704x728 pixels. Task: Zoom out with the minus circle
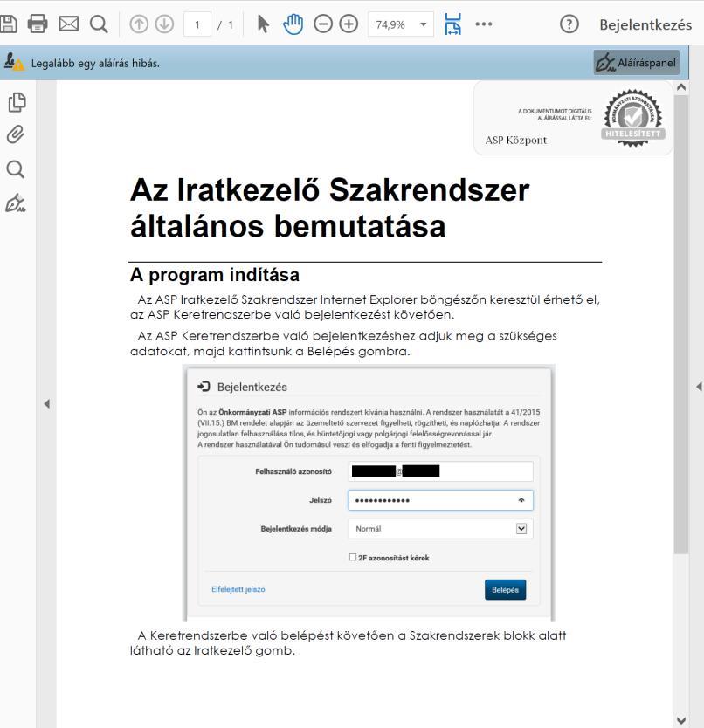[x=323, y=24]
